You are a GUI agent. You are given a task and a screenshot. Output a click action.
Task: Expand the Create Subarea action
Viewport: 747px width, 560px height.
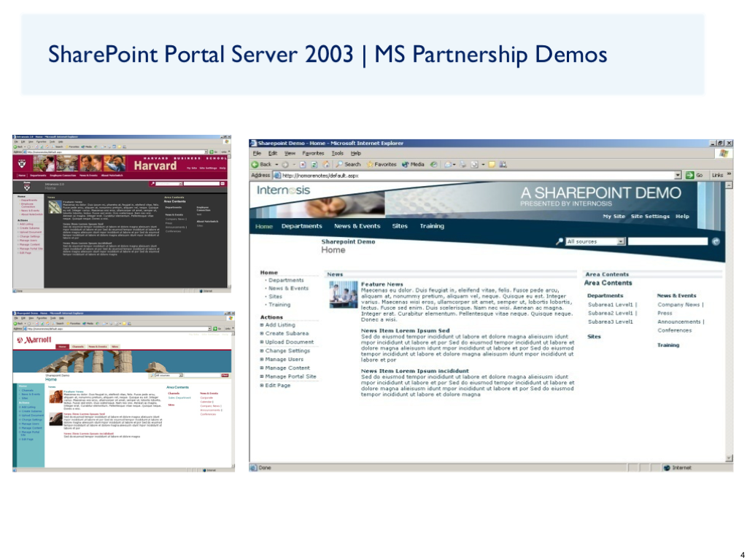262,333
